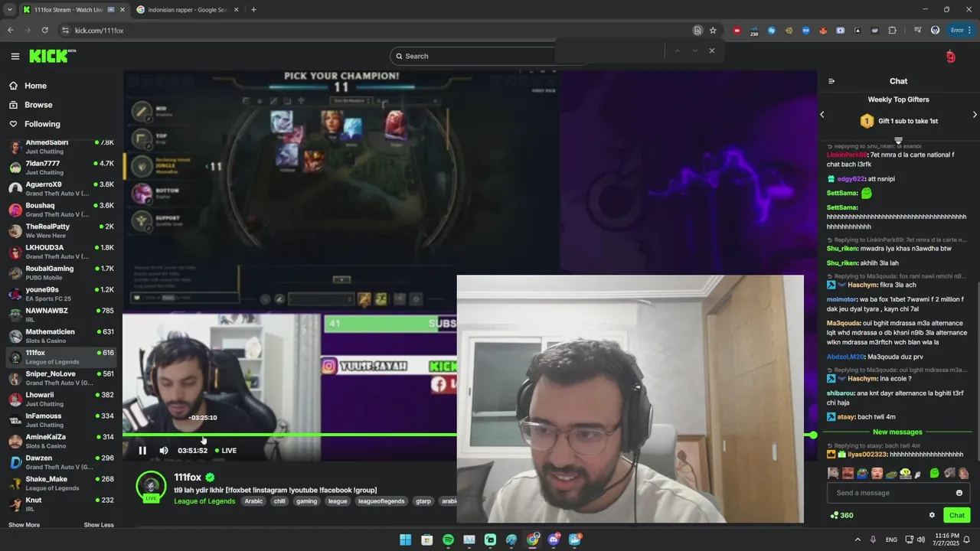980x551 pixels.
Task: Select the gaming tag chip
Action: (307, 501)
